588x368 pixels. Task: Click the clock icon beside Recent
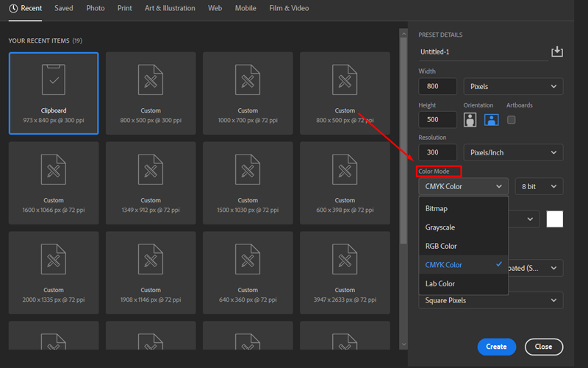point(13,8)
